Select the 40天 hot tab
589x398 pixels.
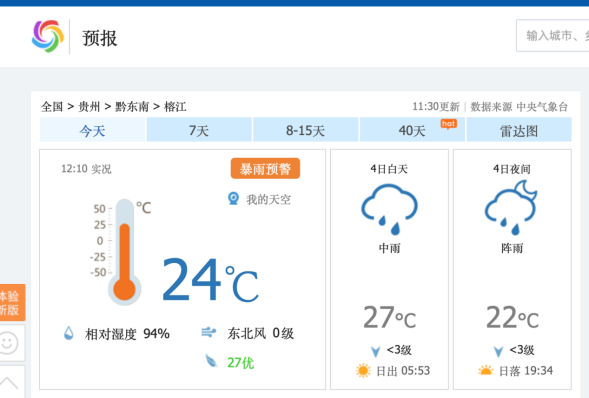pyautogui.click(x=412, y=130)
